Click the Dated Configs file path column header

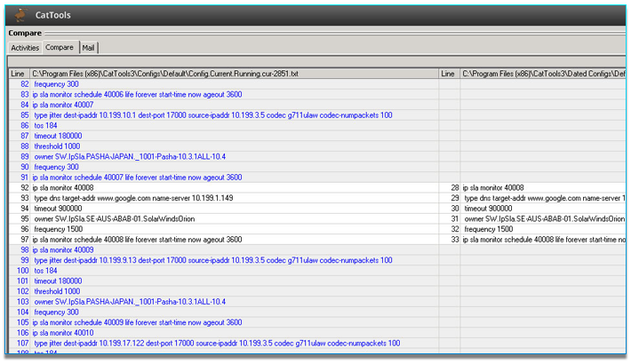point(542,74)
